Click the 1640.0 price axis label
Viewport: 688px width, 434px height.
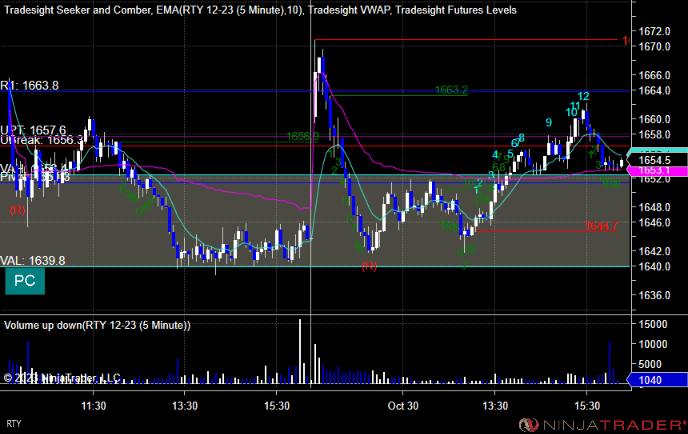(654, 266)
